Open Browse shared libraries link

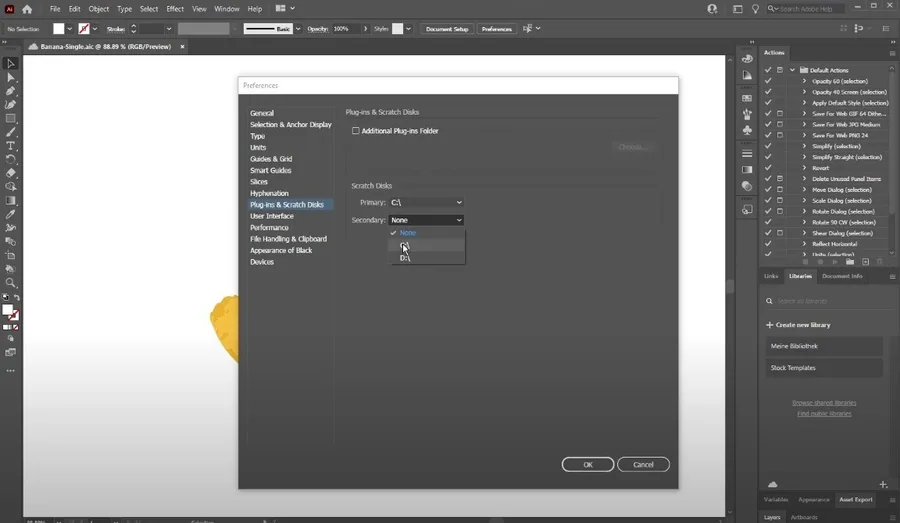tap(824, 402)
